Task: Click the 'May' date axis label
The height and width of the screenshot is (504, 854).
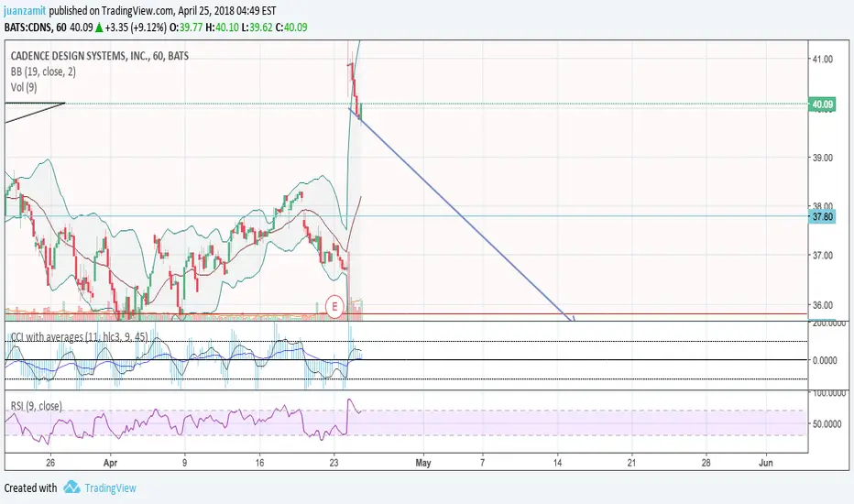Action: [x=423, y=463]
